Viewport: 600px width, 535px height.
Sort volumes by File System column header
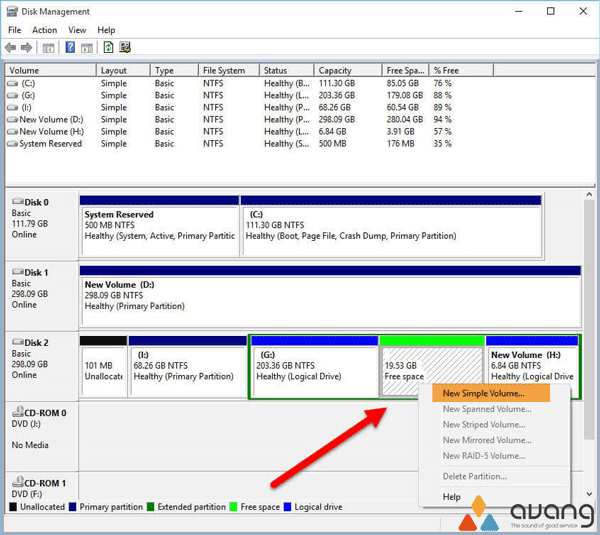coord(223,70)
